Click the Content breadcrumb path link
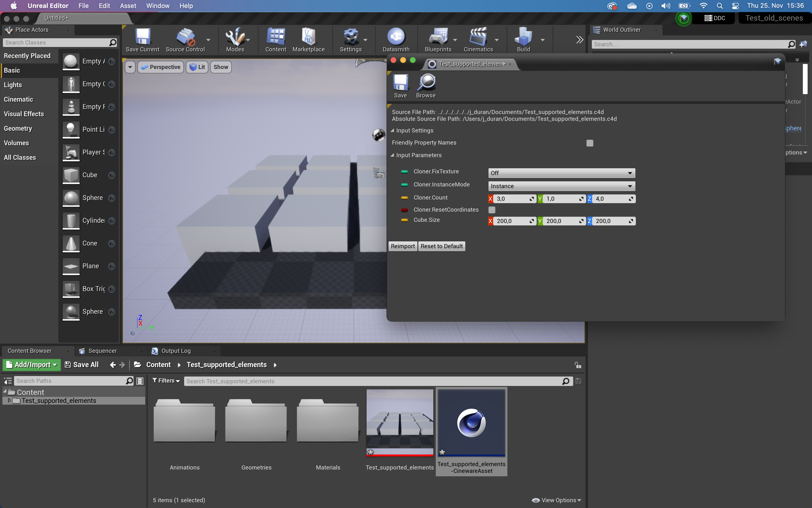 coord(158,365)
